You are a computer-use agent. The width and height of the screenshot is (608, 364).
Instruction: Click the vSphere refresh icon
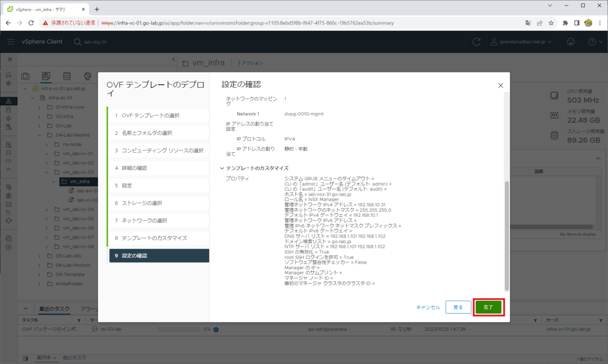coord(476,42)
